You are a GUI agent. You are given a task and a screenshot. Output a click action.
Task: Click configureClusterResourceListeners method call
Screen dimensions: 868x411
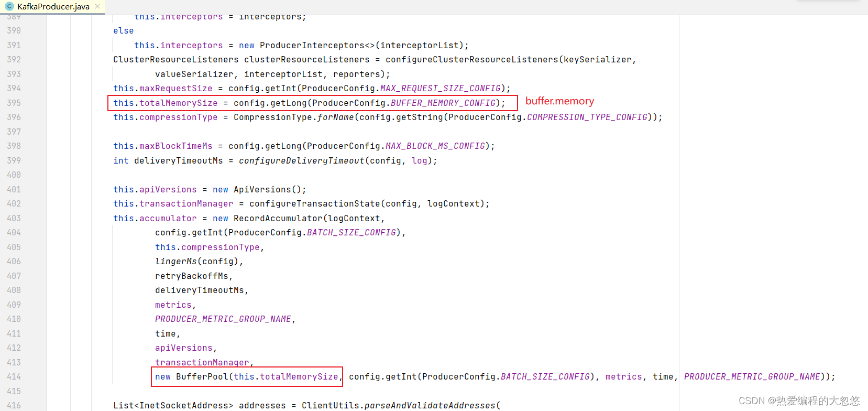pyautogui.click(x=472, y=59)
